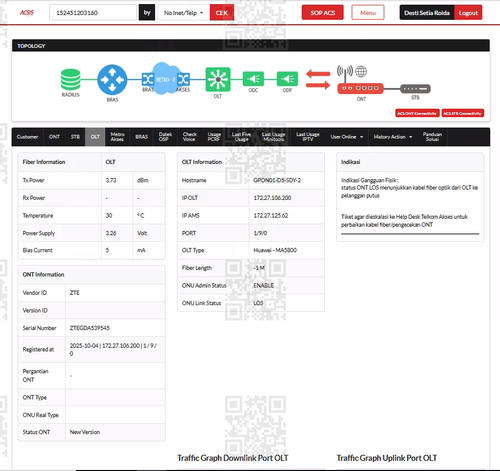
Task: Click the RADIUS database icon in topology
Action: point(70,79)
